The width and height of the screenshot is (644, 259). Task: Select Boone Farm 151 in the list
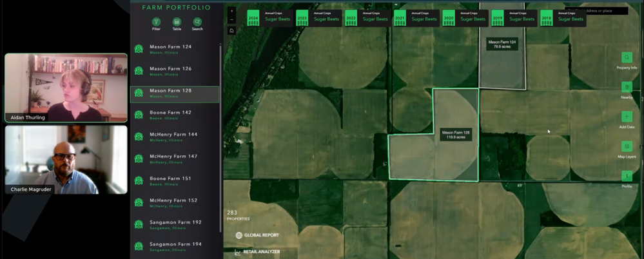coord(175,181)
